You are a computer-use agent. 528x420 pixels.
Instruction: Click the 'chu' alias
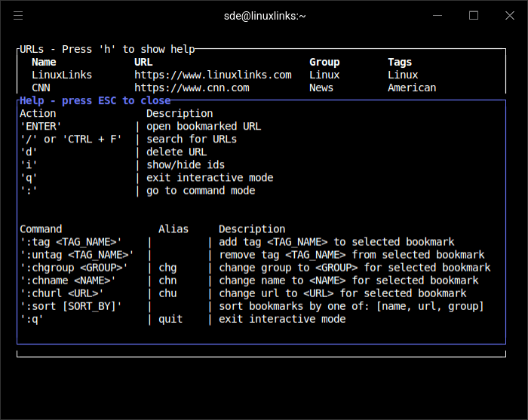(x=167, y=293)
